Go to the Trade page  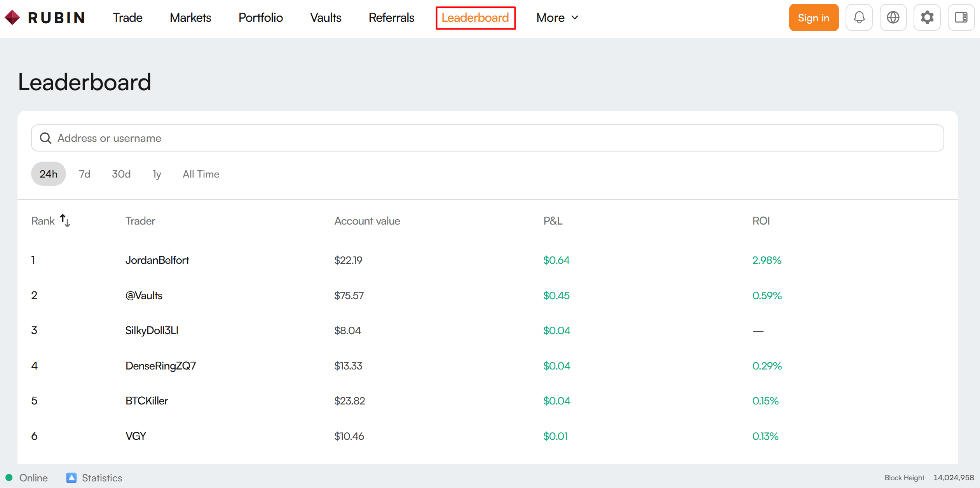pos(127,18)
